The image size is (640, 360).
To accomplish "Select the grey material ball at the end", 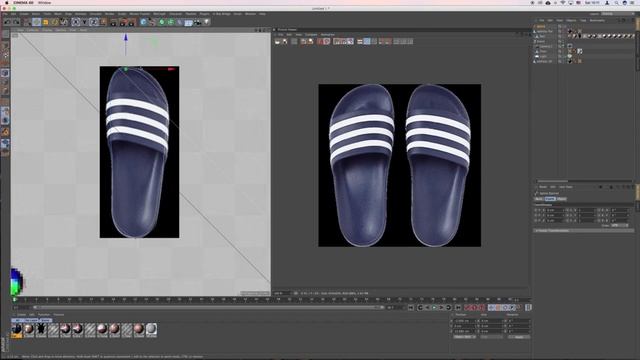I will [x=151, y=329].
